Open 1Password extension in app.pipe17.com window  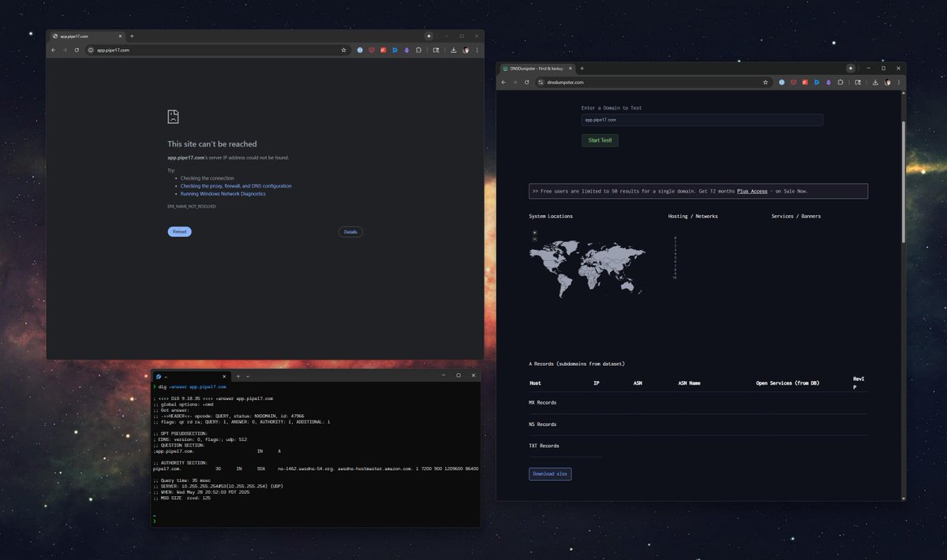360,50
